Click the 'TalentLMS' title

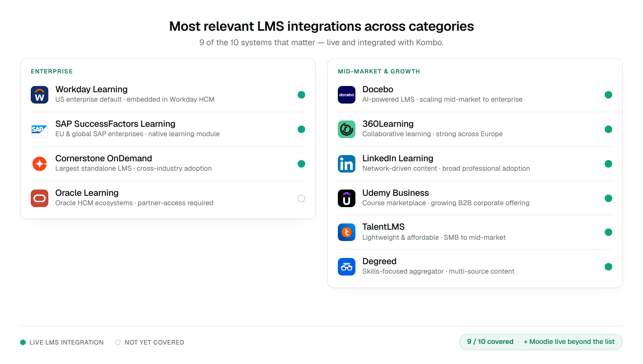coord(383,227)
